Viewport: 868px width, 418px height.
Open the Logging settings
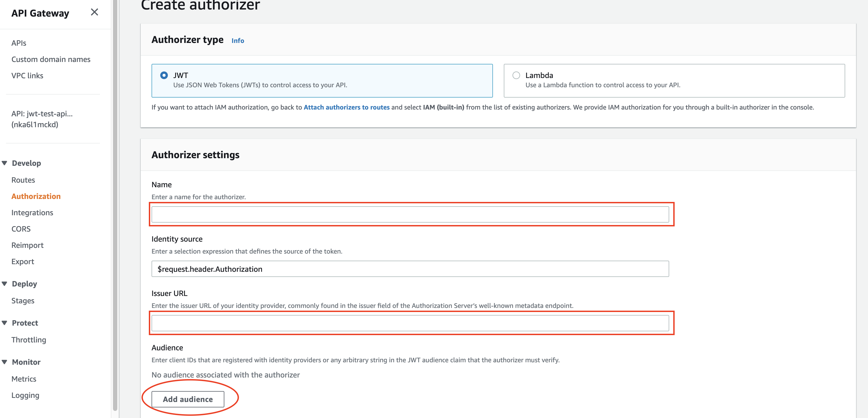[25, 395]
